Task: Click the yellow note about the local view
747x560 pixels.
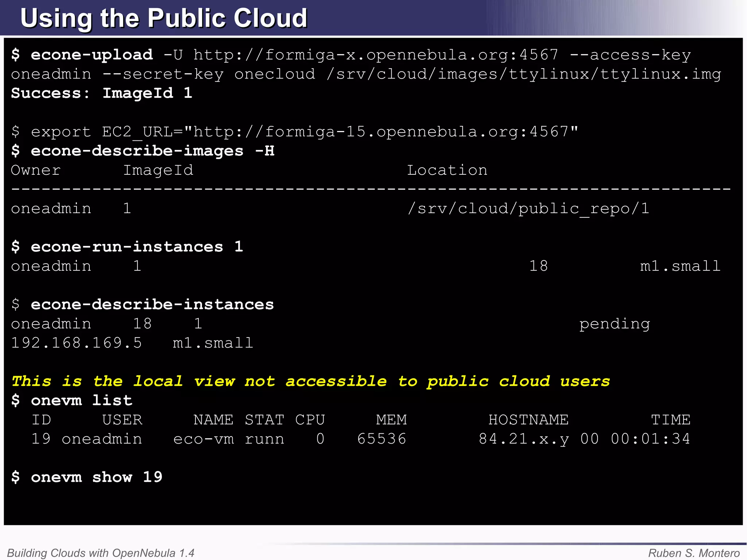Action: click(x=310, y=381)
